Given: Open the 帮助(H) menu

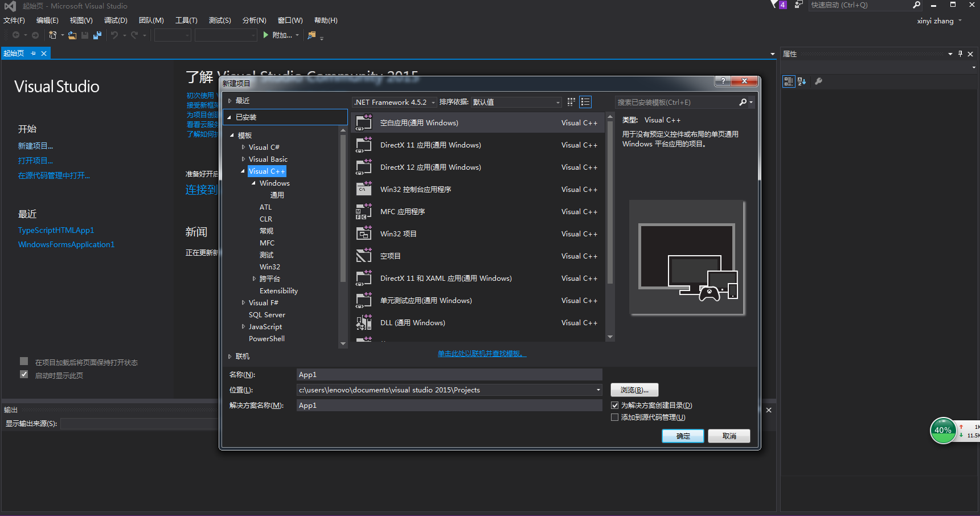Looking at the screenshot, I should (x=326, y=21).
